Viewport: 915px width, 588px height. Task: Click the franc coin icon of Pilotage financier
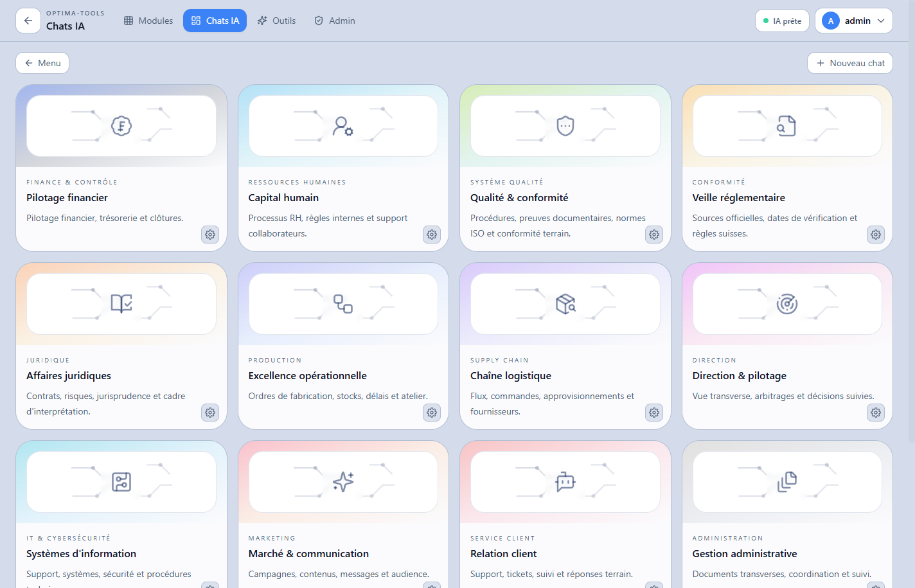(121, 126)
